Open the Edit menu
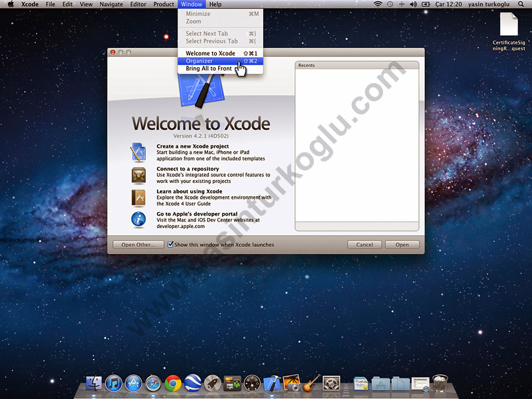The width and height of the screenshot is (532, 399). coord(67,4)
